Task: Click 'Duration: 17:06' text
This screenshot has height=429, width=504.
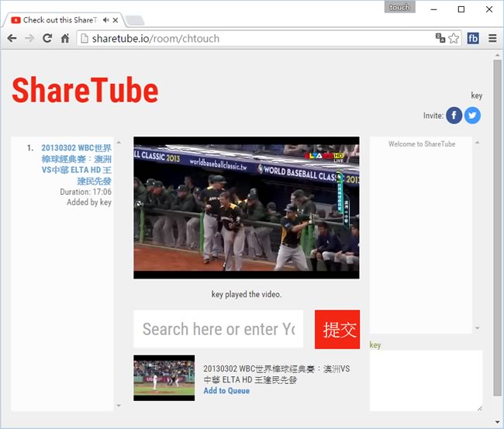Action: pos(86,192)
